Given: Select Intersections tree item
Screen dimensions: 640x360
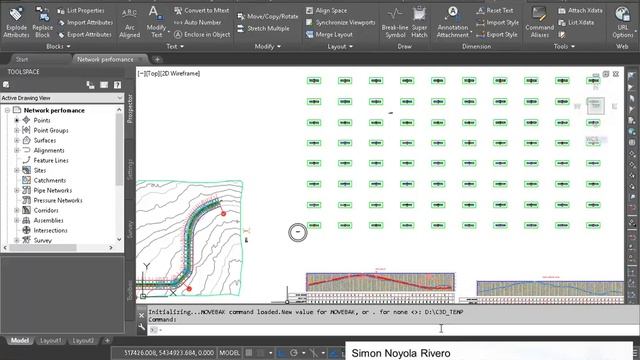Looking at the screenshot, I should [50, 230].
